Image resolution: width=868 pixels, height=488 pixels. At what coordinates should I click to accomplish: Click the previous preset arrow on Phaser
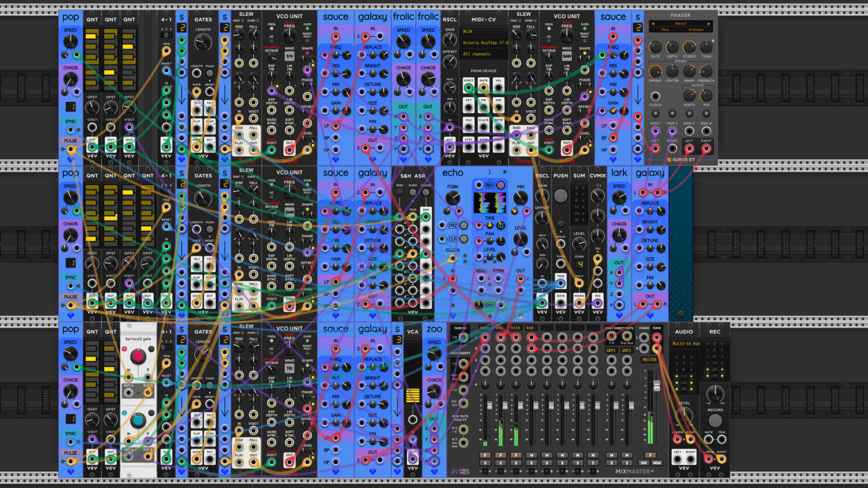(653, 24)
